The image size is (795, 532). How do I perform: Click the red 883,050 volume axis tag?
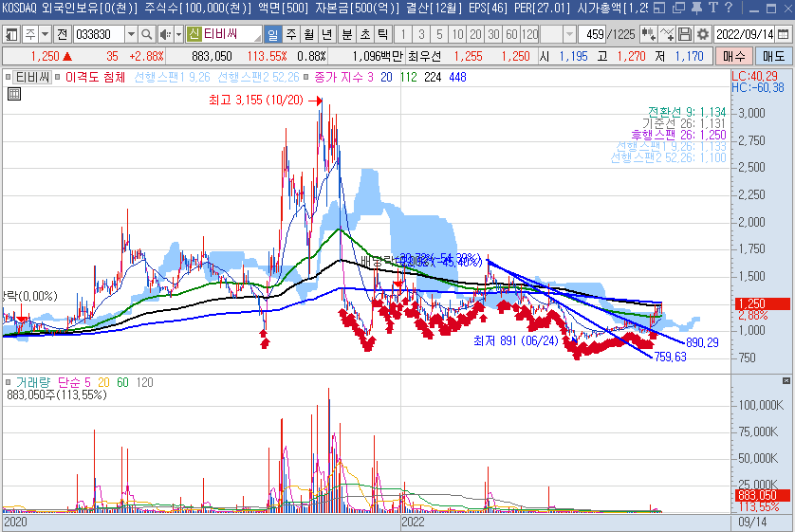click(762, 495)
